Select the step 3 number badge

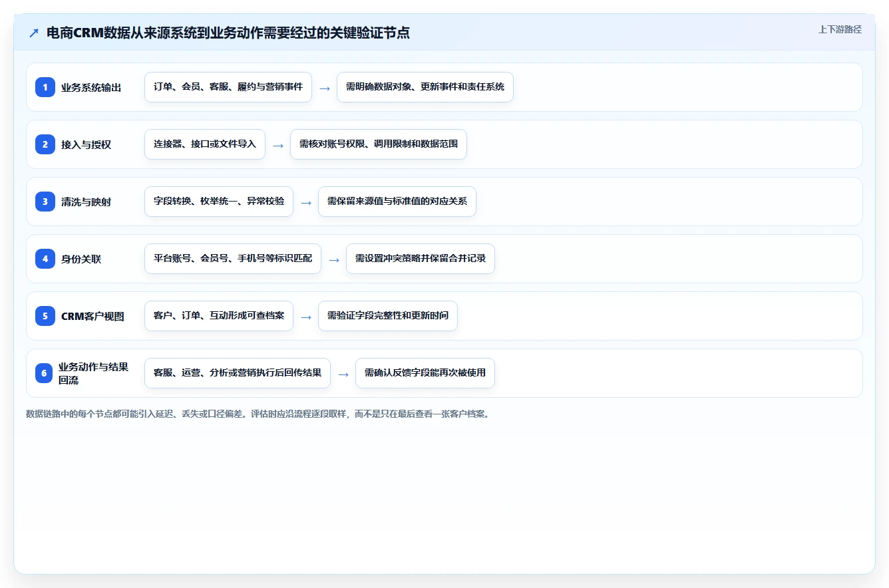coord(45,202)
